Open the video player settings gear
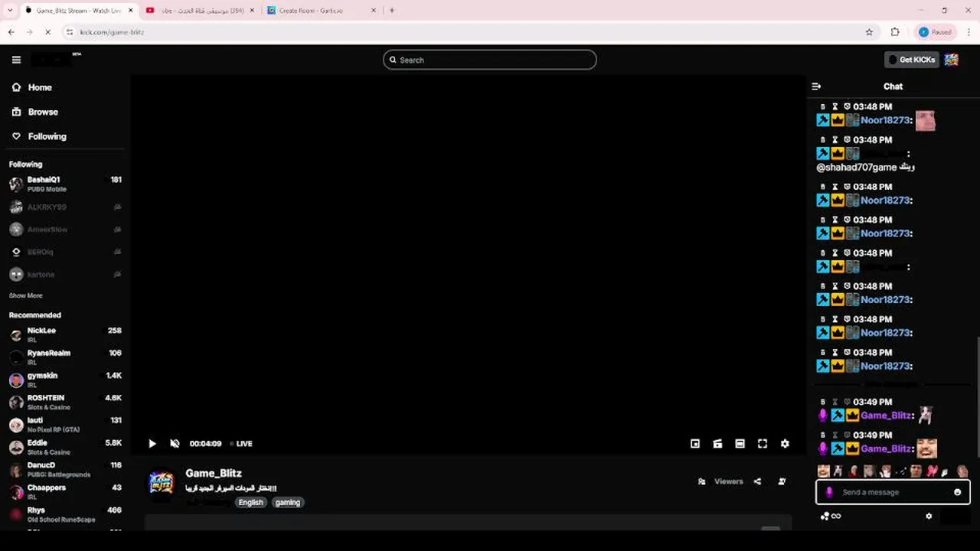Screen dimensions: 980x551 tap(785, 444)
